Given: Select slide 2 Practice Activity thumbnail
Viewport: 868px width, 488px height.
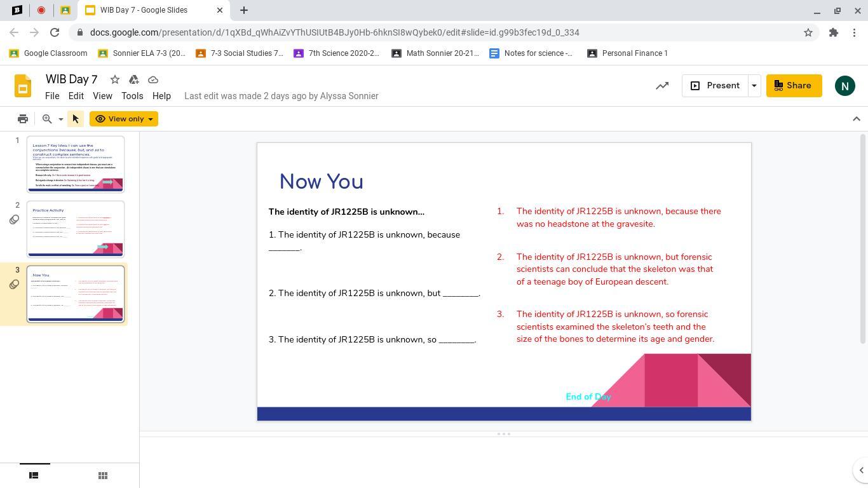Looking at the screenshot, I should (x=76, y=229).
